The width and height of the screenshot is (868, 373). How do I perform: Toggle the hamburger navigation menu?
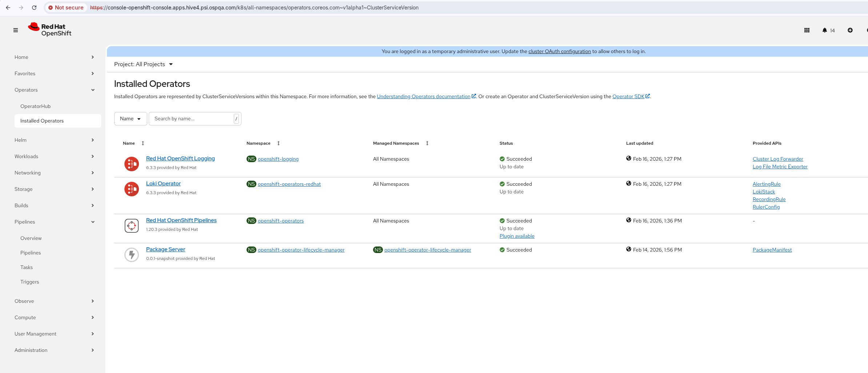16,30
